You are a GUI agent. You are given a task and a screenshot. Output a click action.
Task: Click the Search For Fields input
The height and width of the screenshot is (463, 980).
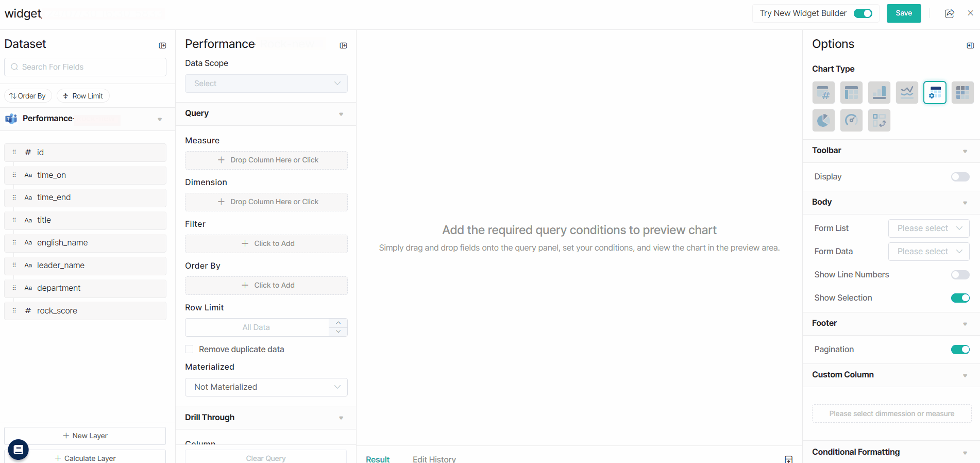pos(86,67)
